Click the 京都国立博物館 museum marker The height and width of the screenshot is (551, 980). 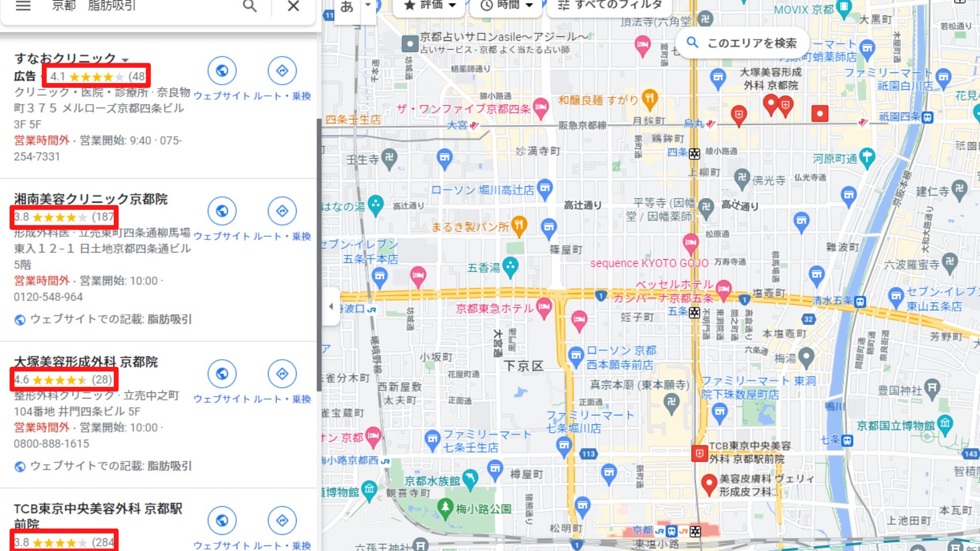[945, 424]
